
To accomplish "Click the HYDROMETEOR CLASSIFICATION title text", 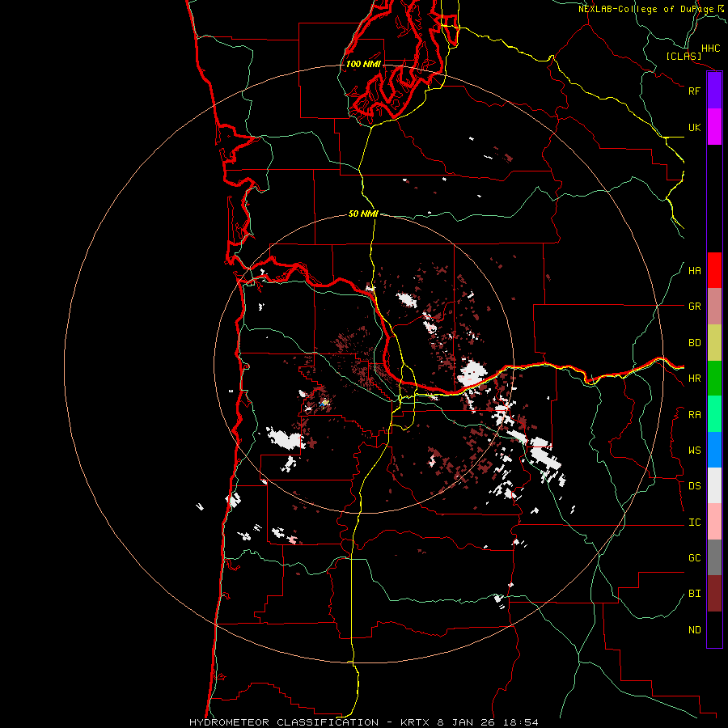I will [x=284, y=722].
